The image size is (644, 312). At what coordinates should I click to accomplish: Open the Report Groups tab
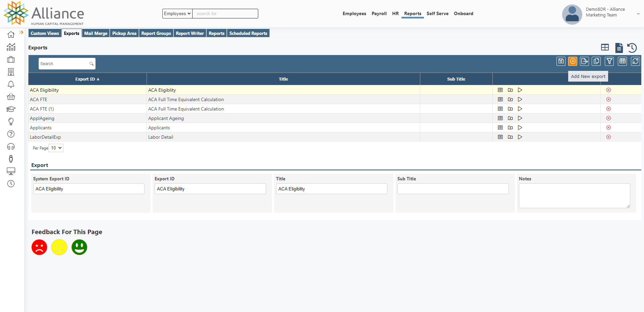pyautogui.click(x=156, y=33)
